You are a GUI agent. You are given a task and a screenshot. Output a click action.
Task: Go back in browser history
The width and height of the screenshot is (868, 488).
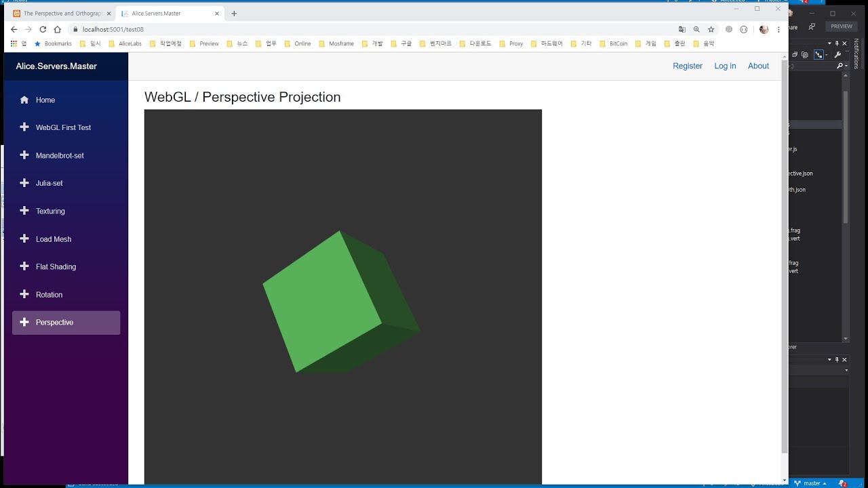click(14, 29)
